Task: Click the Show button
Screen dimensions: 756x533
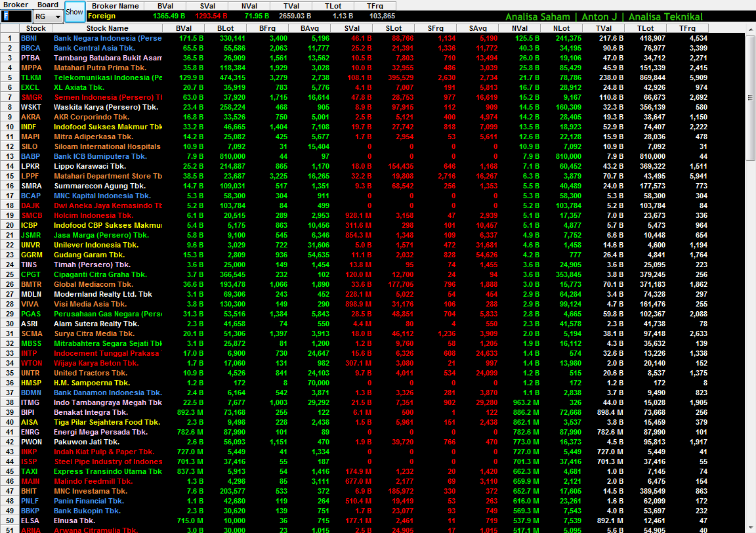Action: click(x=74, y=12)
